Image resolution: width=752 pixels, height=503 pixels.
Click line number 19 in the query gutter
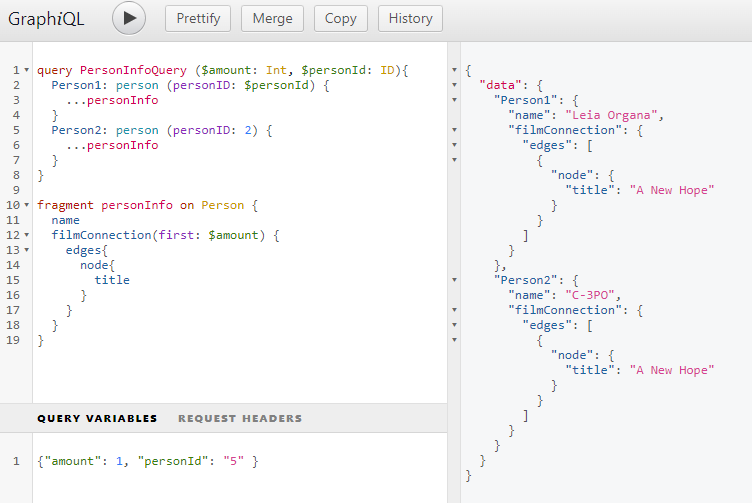[x=13, y=340]
